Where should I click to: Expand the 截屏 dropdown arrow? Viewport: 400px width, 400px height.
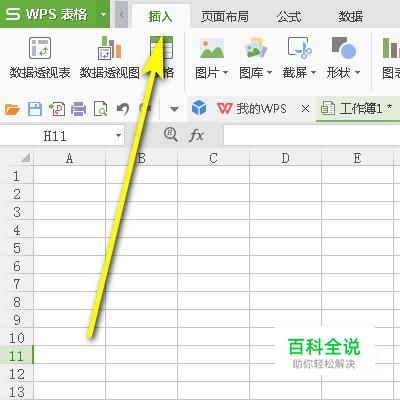[x=313, y=72]
